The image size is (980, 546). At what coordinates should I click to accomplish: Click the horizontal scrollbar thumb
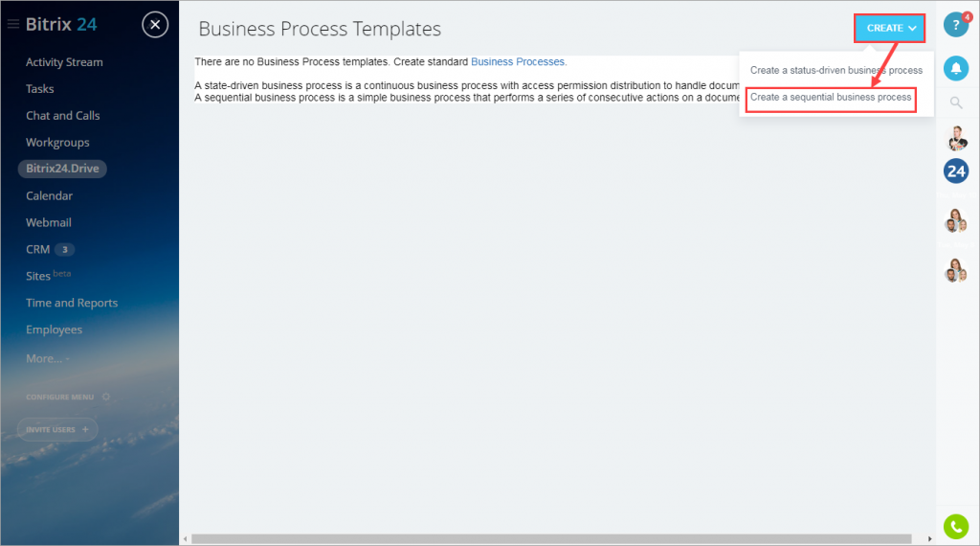[551, 539]
